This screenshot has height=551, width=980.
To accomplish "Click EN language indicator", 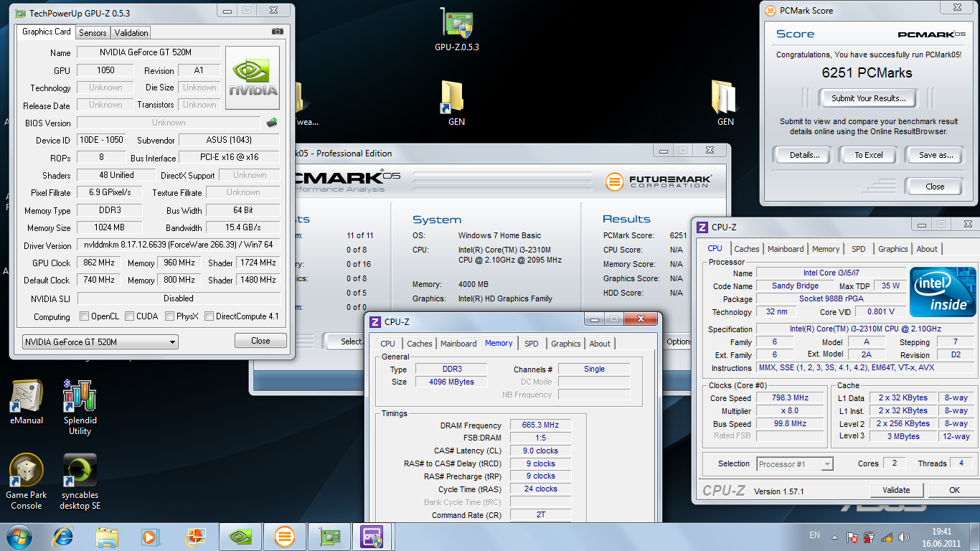I will click(x=814, y=535).
